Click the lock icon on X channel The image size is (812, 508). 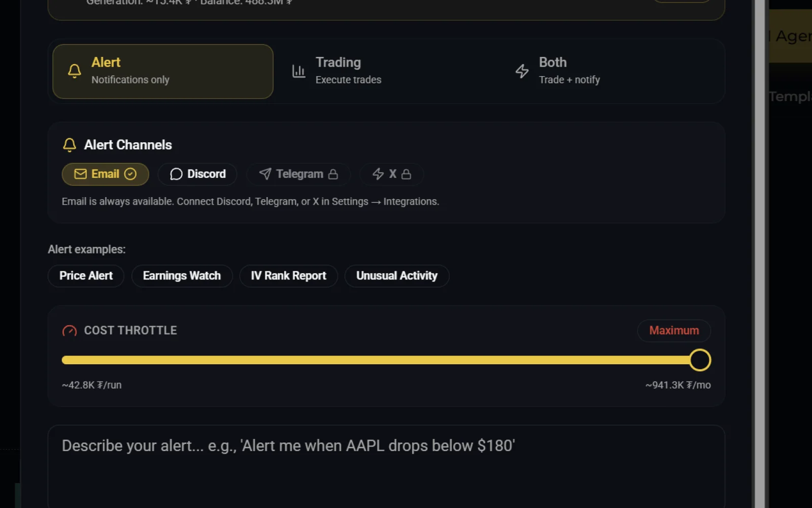click(406, 174)
